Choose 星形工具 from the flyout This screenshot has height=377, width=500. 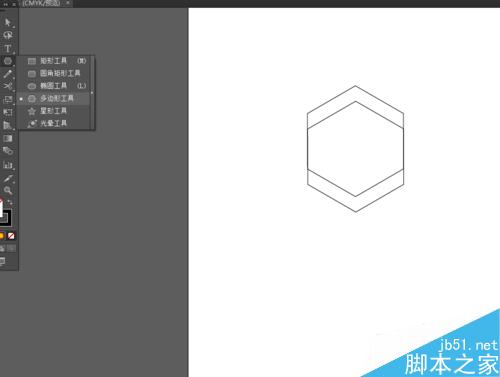(x=54, y=111)
